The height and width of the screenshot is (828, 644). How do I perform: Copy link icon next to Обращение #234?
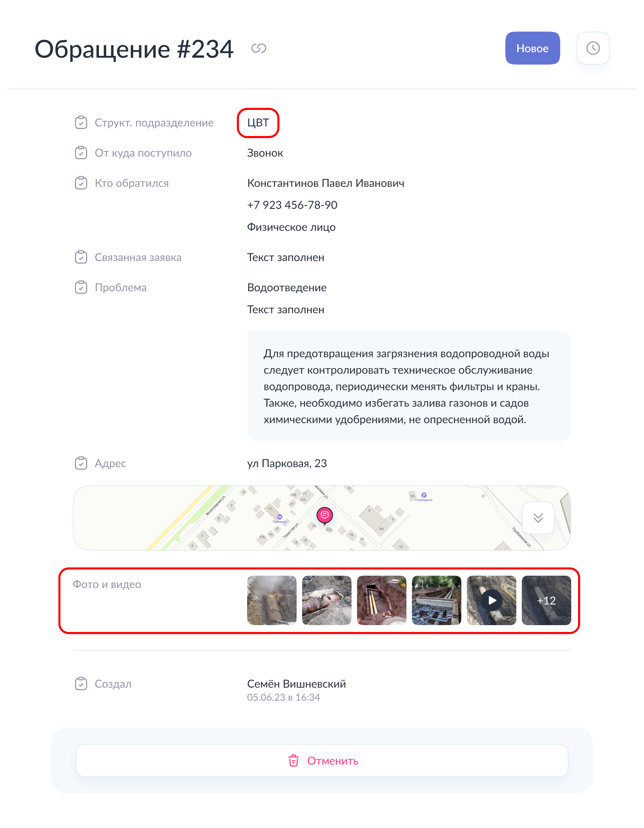[x=259, y=48]
